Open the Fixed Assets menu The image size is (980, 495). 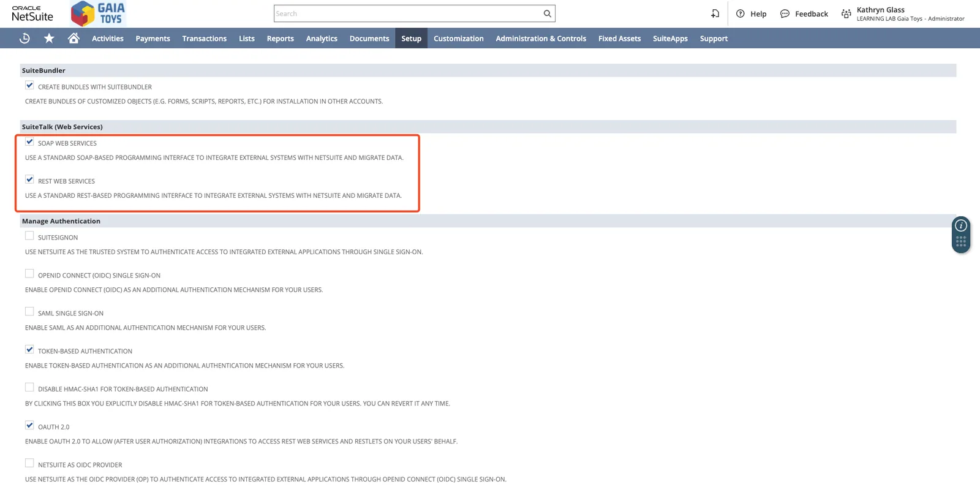coord(619,38)
